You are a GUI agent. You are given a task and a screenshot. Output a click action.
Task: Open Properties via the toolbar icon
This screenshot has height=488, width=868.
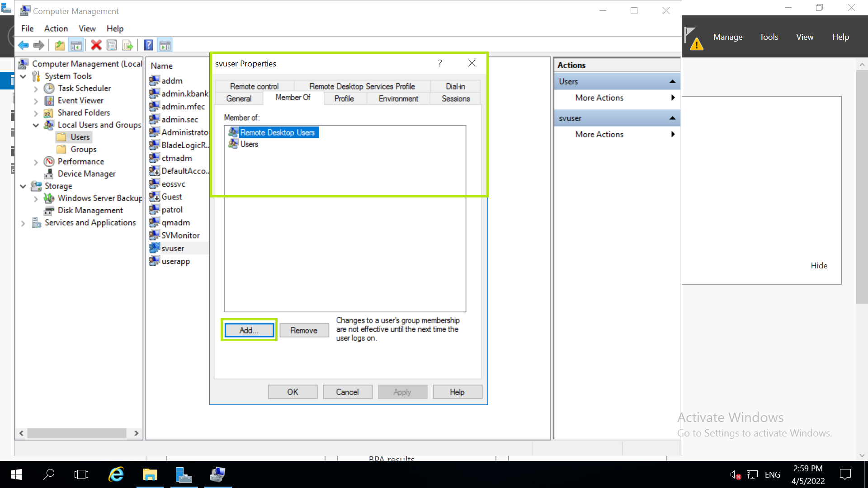(x=112, y=45)
